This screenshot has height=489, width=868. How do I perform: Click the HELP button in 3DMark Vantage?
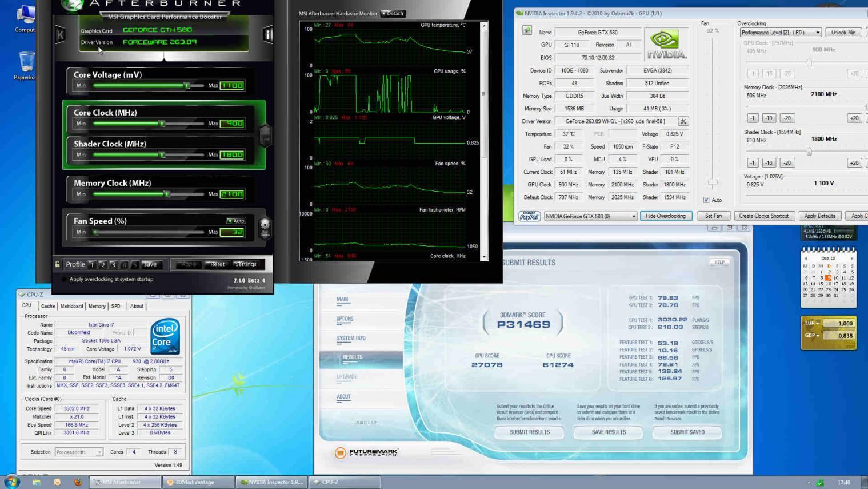pyautogui.click(x=719, y=263)
